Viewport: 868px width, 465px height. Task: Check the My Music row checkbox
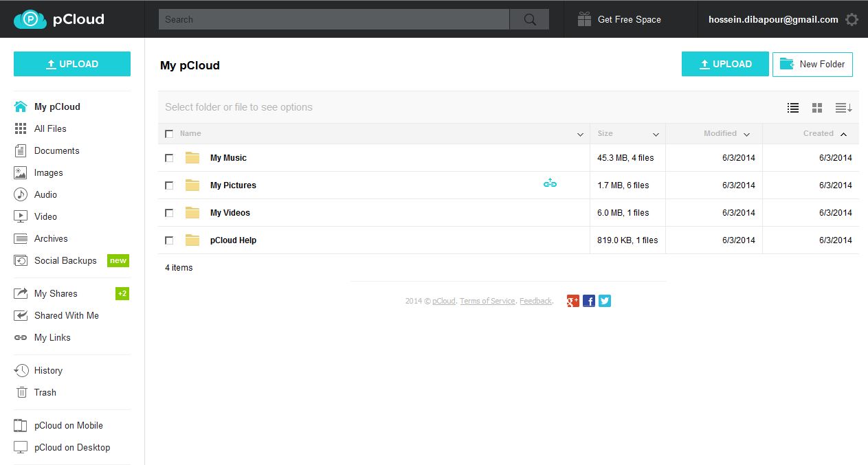(x=169, y=158)
